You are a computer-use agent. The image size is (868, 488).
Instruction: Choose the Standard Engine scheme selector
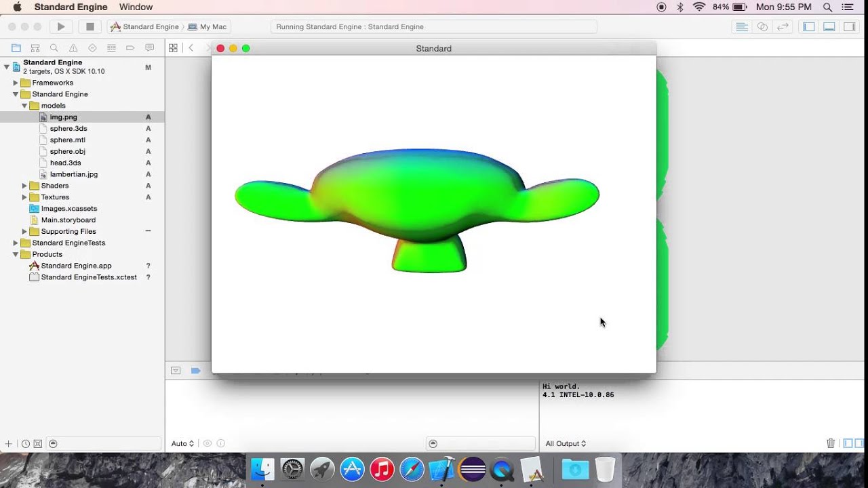pos(144,26)
